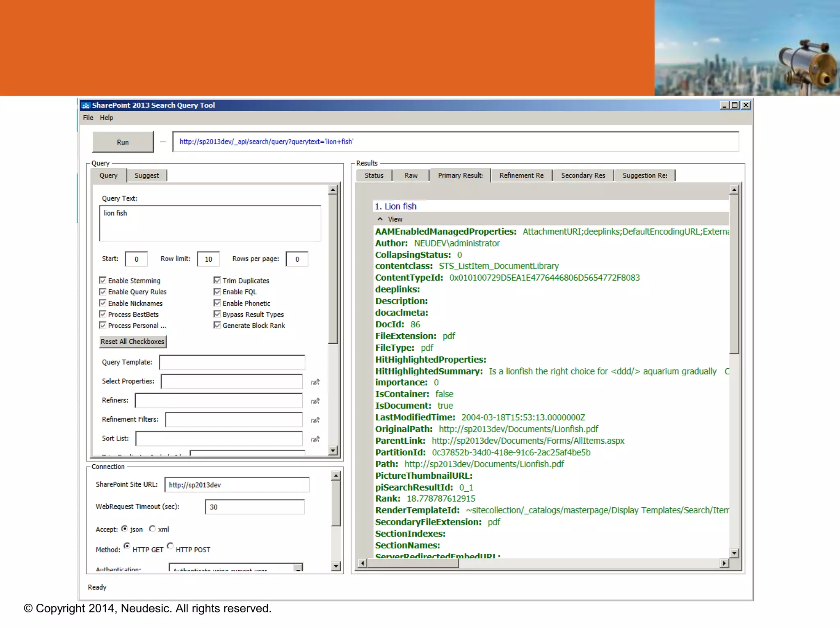Screen dimensions: 840x630
Task: Toggle the Trim Duplicates checkbox
Action: pos(217,280)
